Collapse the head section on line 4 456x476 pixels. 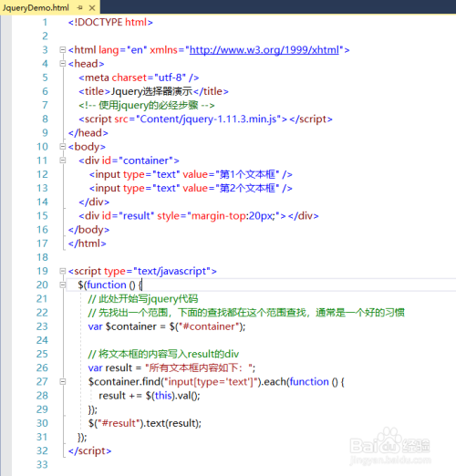pyautogui.click(x=63, y=64)
